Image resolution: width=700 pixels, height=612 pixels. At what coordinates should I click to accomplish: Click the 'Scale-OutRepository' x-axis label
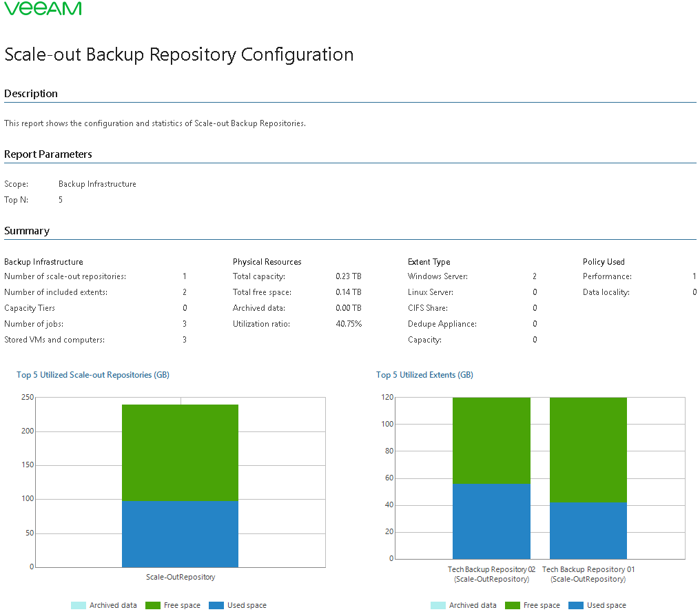coord(181,577)
